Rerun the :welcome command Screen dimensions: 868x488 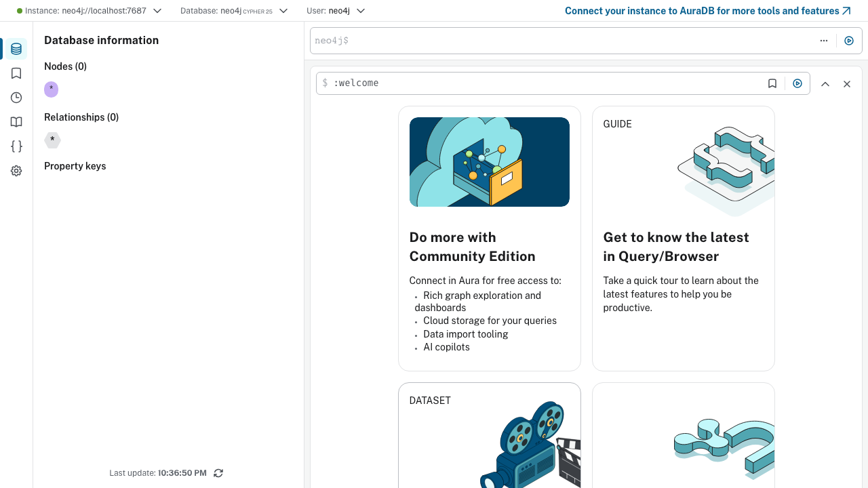point(797,83)
